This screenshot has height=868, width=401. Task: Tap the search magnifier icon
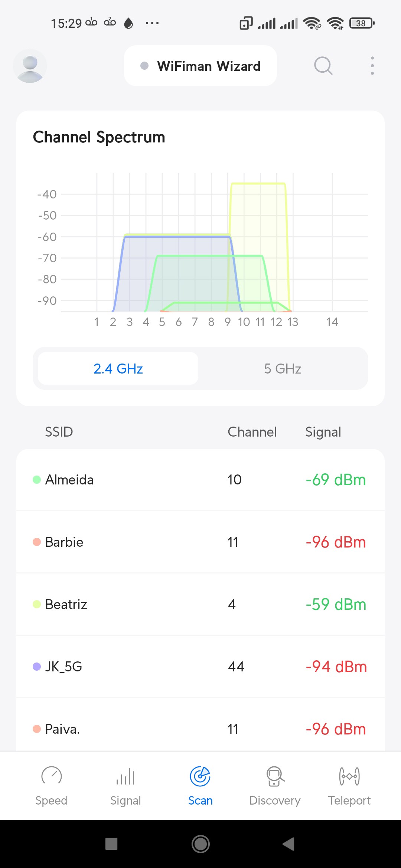coord(323,66)
